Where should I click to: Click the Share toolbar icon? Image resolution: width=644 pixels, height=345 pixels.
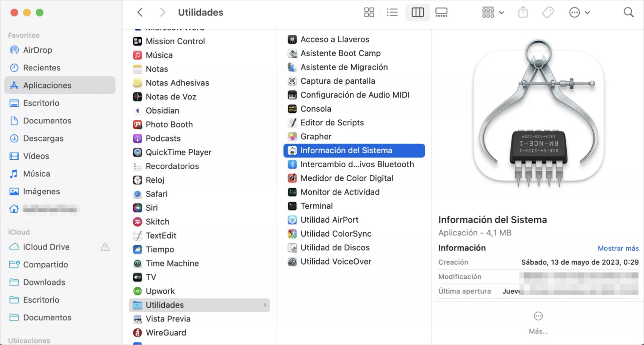point(523,13)
